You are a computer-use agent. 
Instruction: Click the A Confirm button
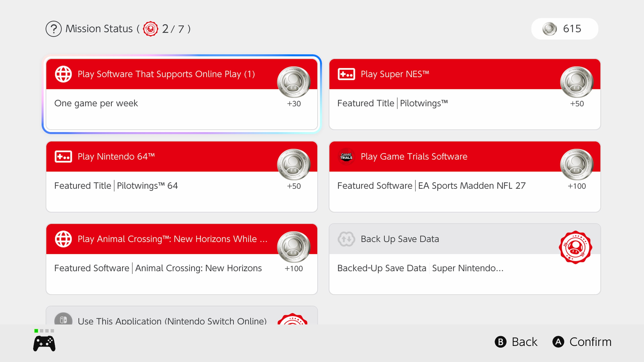[x=582, y=342]
